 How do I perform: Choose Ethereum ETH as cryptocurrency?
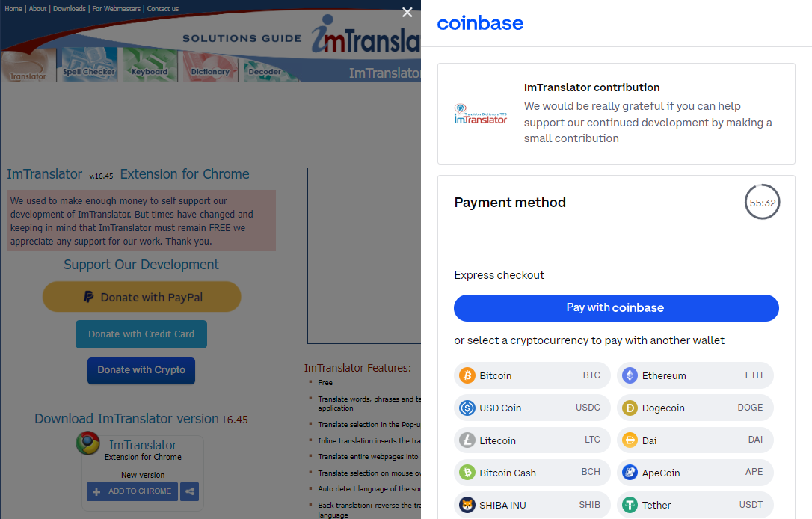click(x=695, y=375)
